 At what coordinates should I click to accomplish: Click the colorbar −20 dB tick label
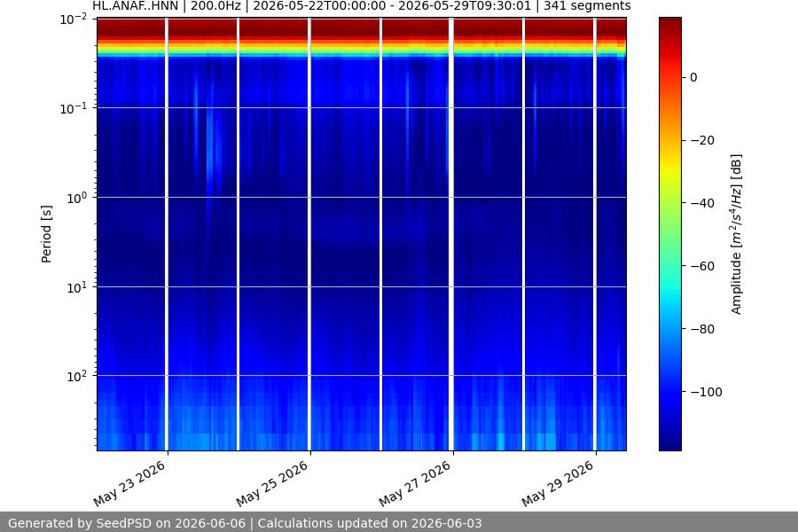click(702, 140)
